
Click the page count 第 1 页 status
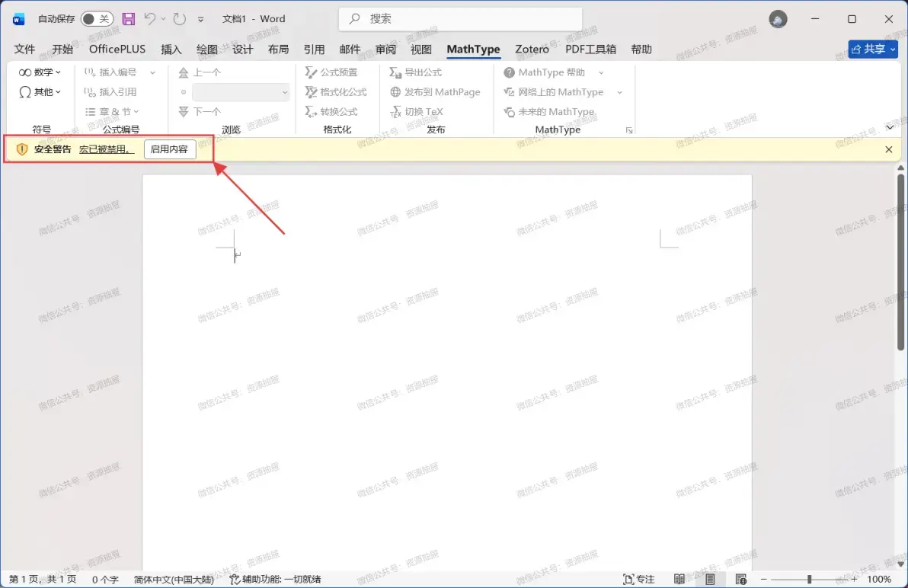(x=42, y=579)
